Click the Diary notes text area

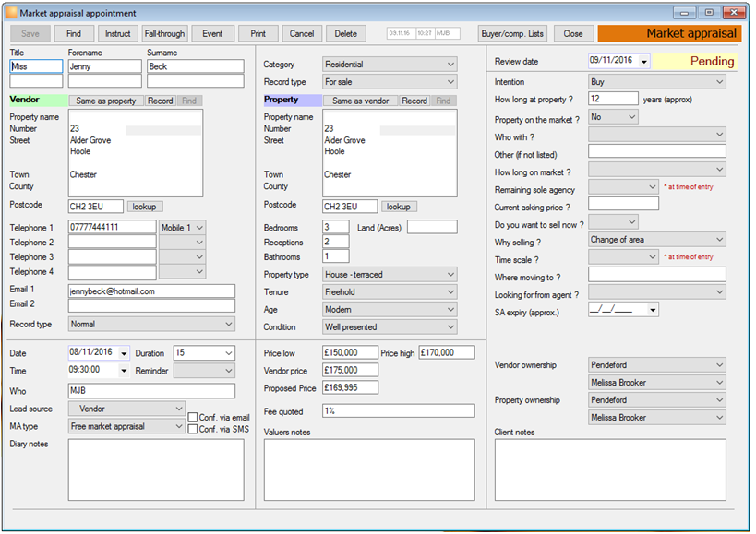coord(156,469)
